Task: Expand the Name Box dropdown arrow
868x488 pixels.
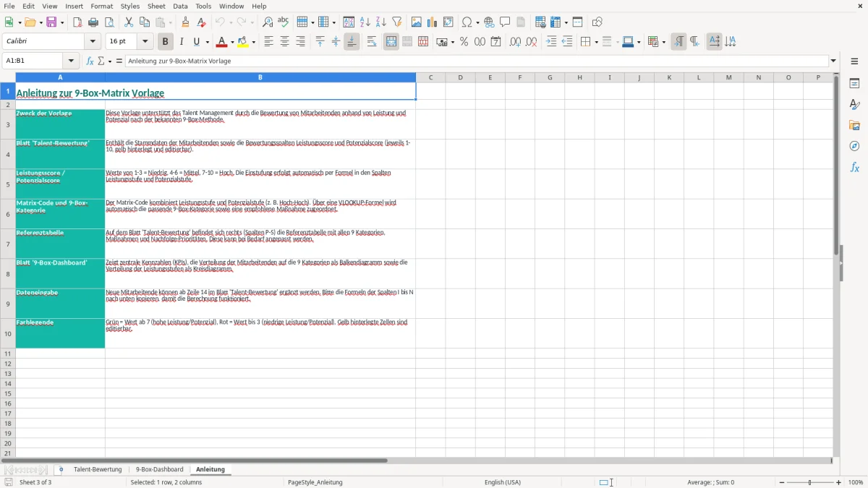Action: (x=71, y=61)
